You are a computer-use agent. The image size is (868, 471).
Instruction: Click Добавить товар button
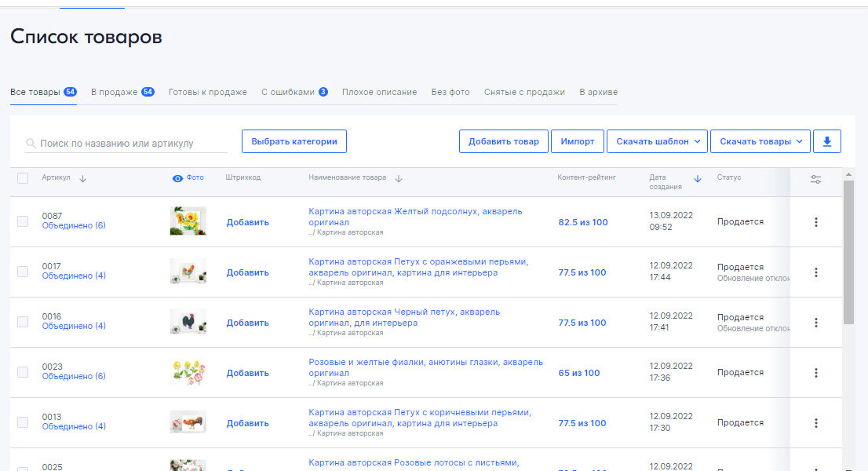504,141
